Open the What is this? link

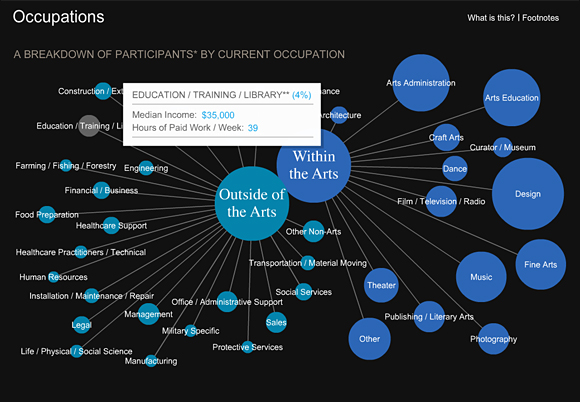(491, 18)
